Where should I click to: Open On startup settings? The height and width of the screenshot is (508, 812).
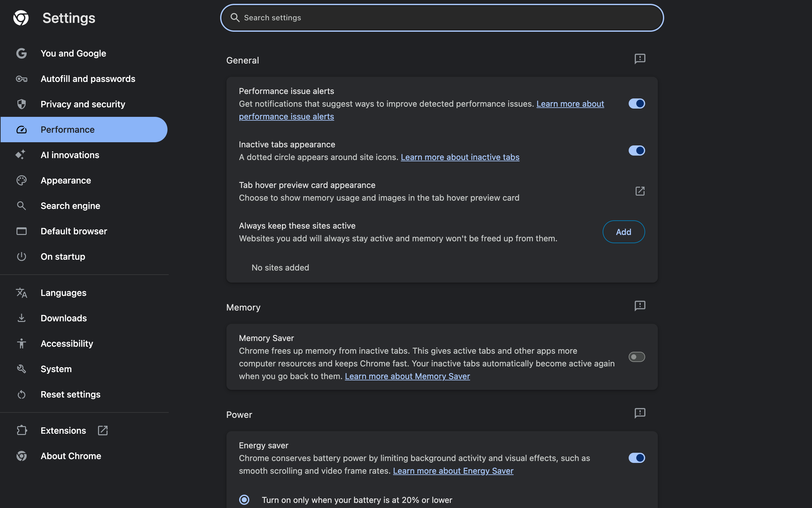click(84, 257)
